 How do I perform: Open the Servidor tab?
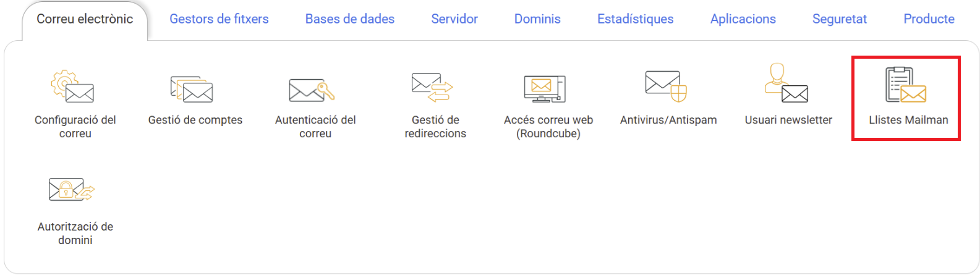click(x=454, y=19)
